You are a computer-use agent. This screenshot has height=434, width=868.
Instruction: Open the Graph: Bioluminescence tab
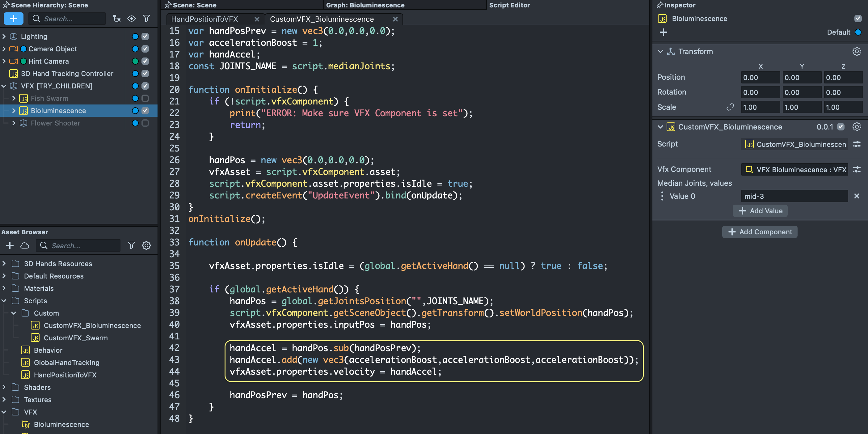click(x=365, y=5)
